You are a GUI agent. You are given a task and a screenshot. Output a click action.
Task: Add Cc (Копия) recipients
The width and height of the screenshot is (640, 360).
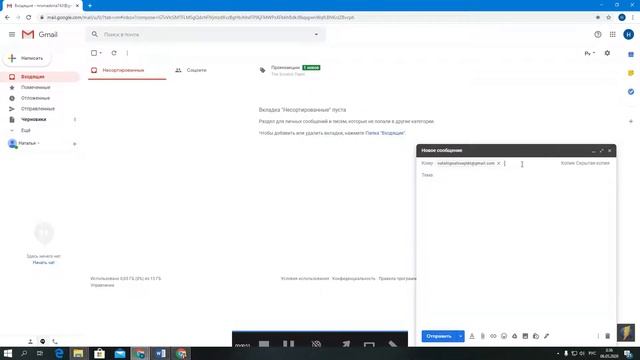[x=567, y=163]
